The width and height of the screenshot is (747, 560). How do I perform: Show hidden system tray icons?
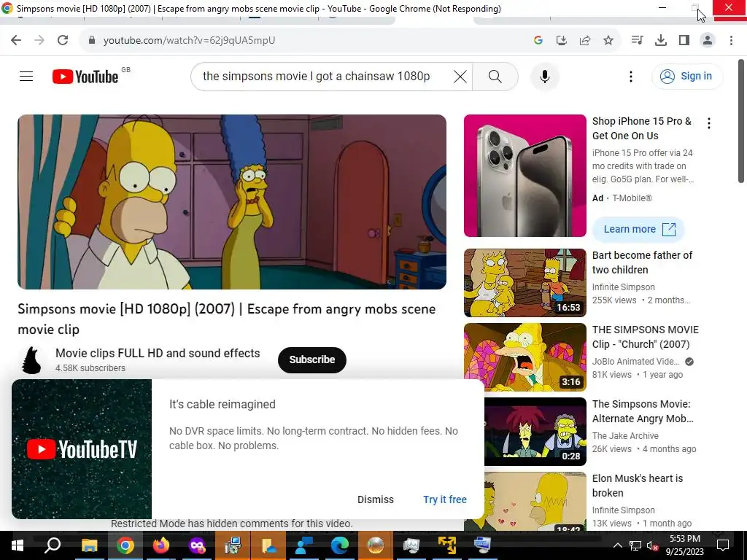click(x=617, y=545)
